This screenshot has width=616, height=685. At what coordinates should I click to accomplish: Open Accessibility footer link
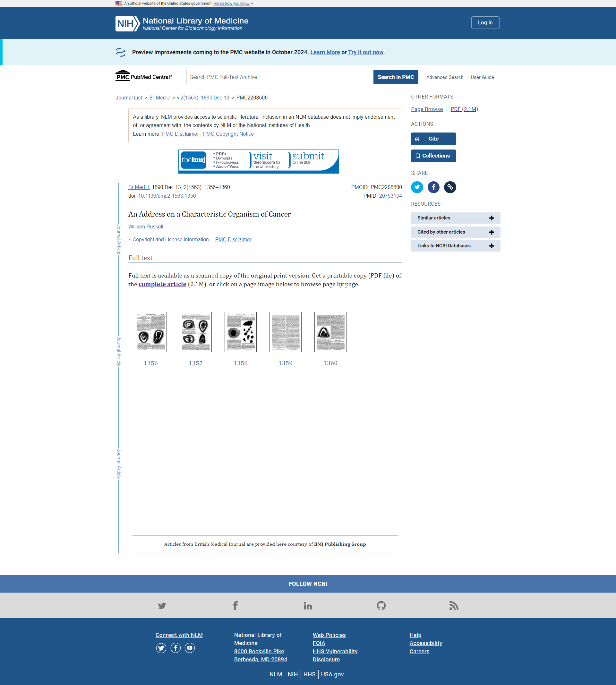[426, 643]
